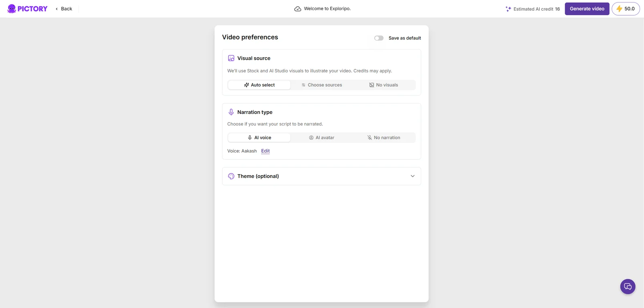
Task: Click the cloud save status icon
Action: [297, 9]
